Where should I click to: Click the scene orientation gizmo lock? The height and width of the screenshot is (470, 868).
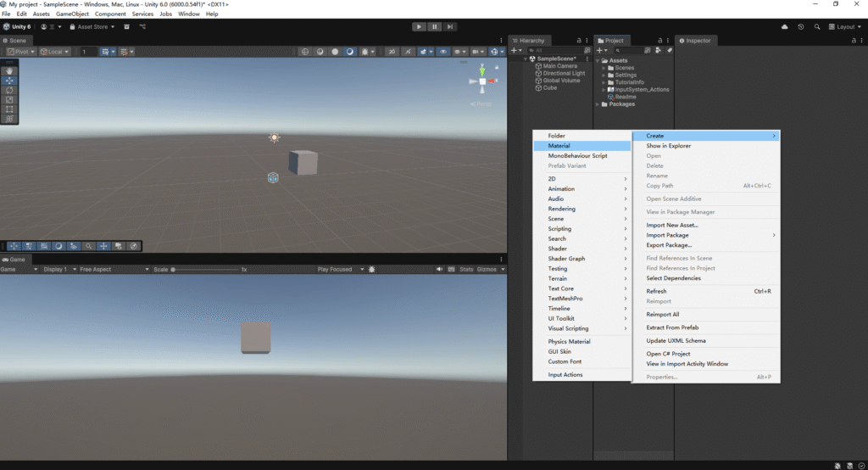[497, 67]
